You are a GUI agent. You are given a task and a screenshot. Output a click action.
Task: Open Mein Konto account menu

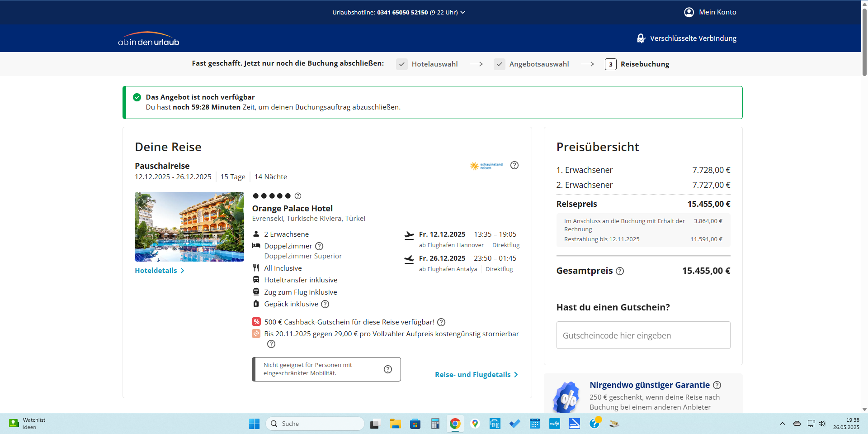pyautogui.click(x=710, y=12)
